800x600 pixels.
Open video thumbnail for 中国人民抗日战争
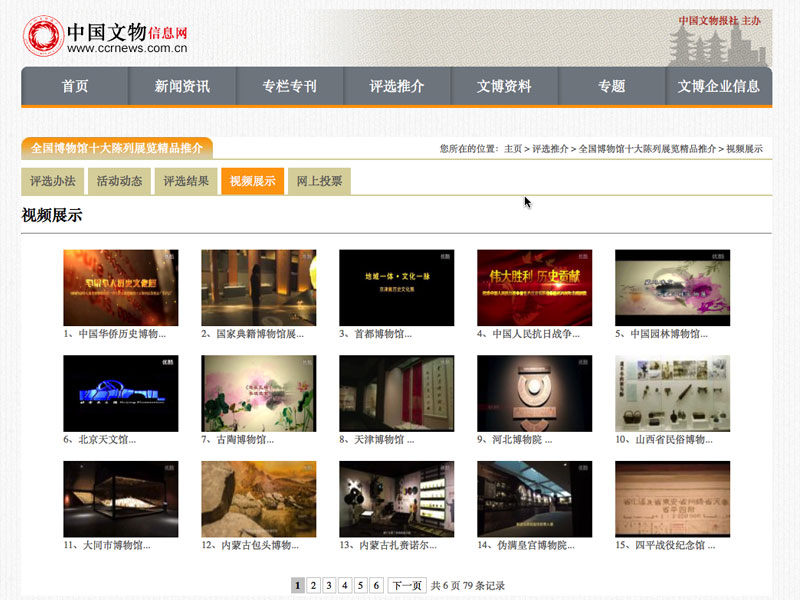click(535, 288)
